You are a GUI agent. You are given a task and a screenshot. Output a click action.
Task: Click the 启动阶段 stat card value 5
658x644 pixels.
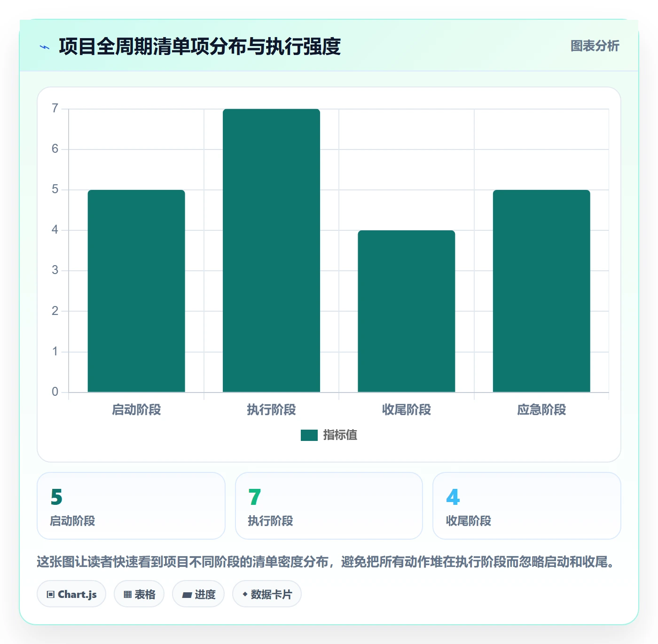56,497
